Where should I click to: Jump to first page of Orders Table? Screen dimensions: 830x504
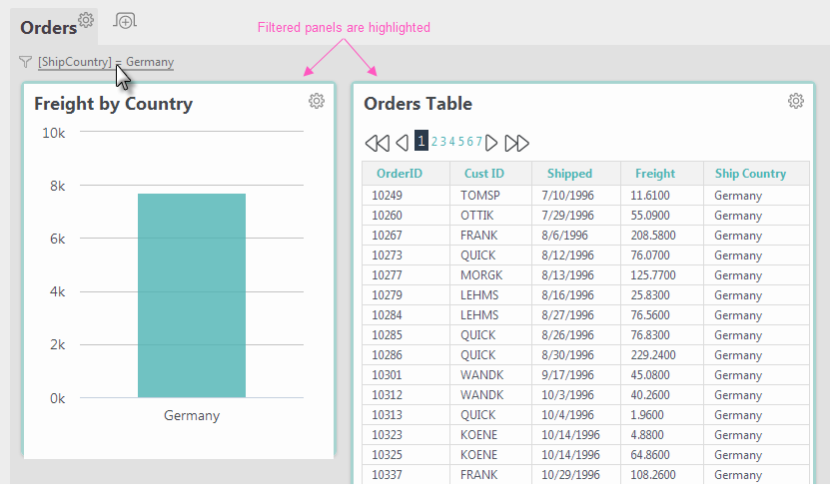(x=378, y=143)
